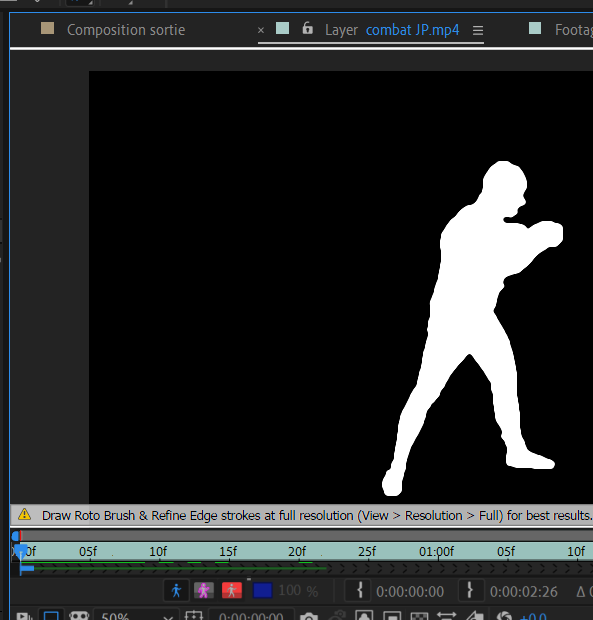Screen dimensions: 593x620
Task: Set Out point with the right brace button
Action: 470,591
